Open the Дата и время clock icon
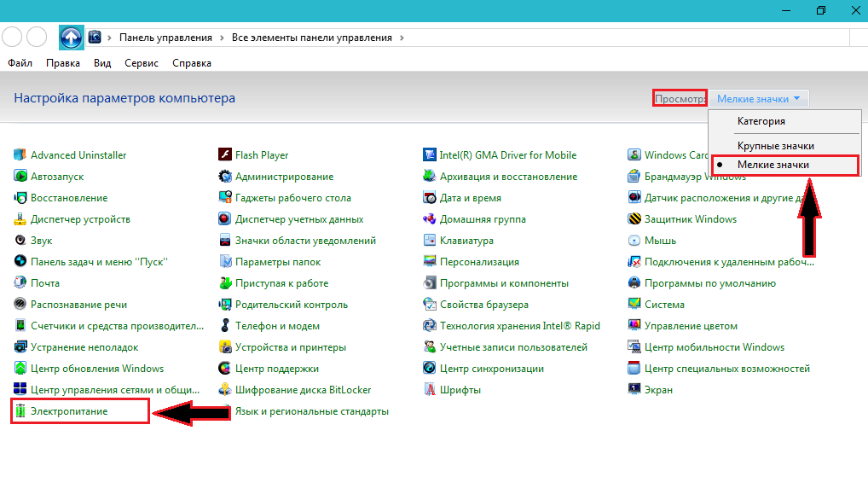This screenshot has height=477, width=868. click(x=430, y=198)
